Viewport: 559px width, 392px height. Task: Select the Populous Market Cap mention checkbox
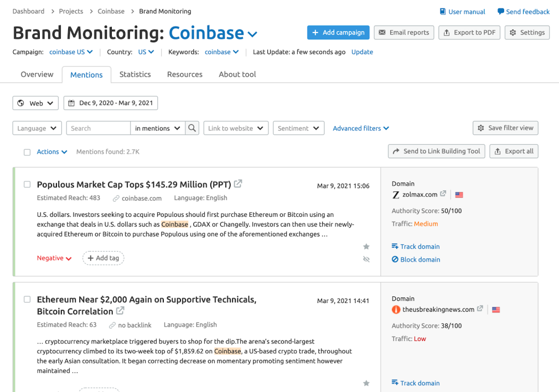coord(27,185)
